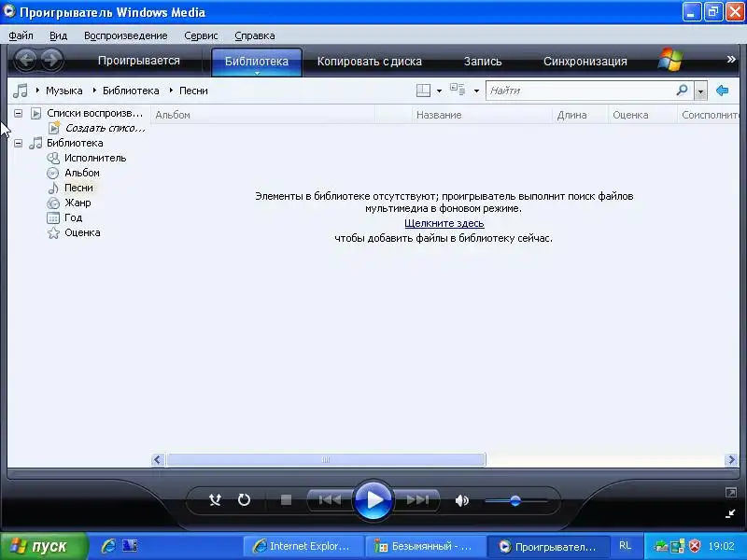Screen dimensions: 747x560
Task: Sort by the Длина column header
Action: coord(580,115)
